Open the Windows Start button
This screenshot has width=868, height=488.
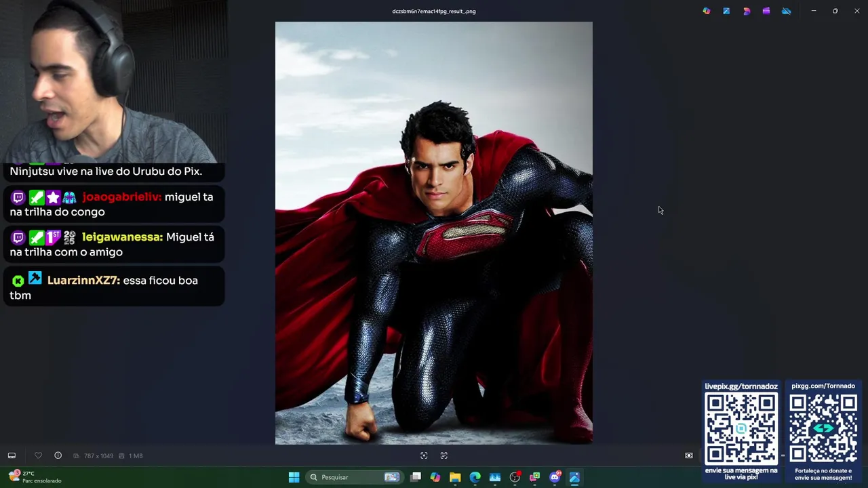(294, 477)
